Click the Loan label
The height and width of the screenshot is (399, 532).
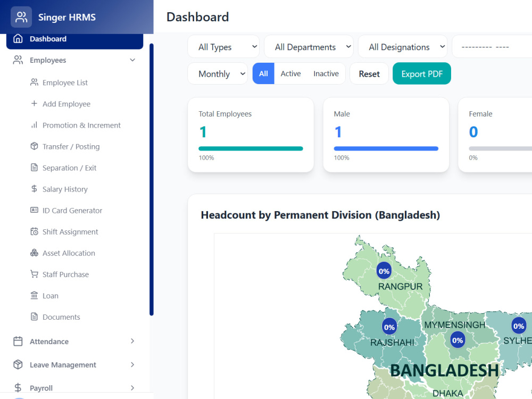pyautogui.click(x=50, y=296)
